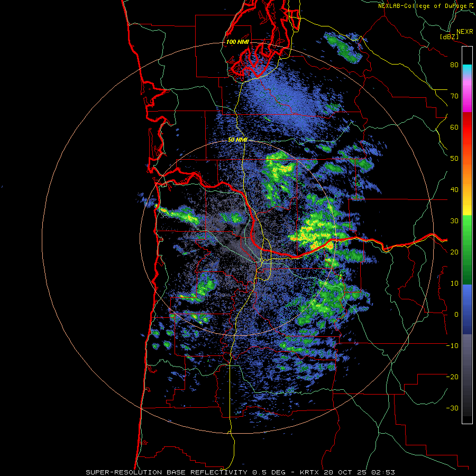The height and width of the screenshot is (476, 476).
Task: Select the -10 value on the dBZ scale
Action: [452, 346]
